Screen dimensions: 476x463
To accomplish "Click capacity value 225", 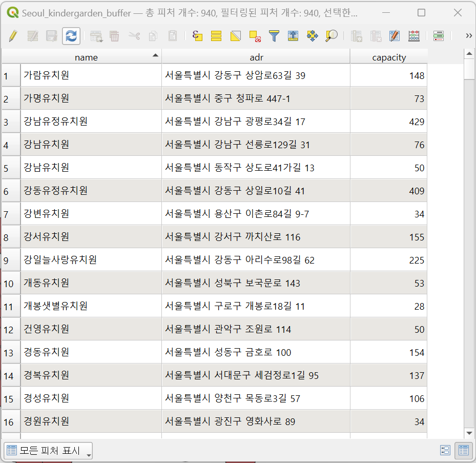I will click(x=389, y=260).
